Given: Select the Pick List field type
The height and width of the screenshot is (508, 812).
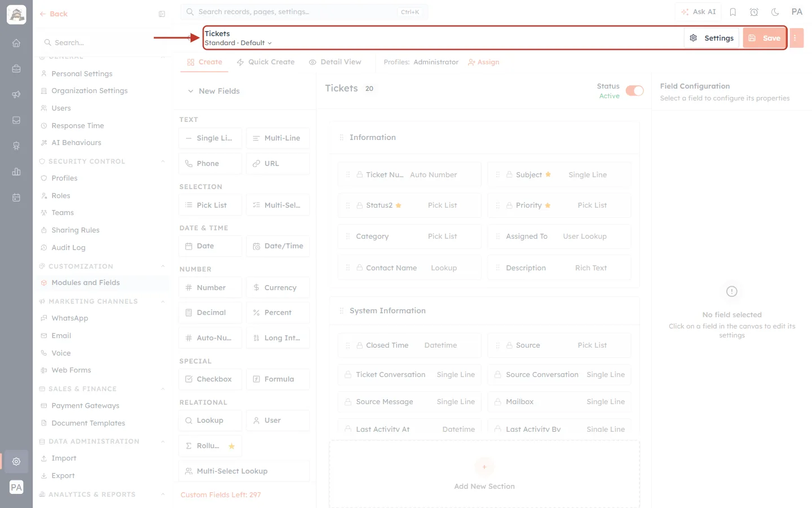Looking at the screenshot, I should (210, 205).
